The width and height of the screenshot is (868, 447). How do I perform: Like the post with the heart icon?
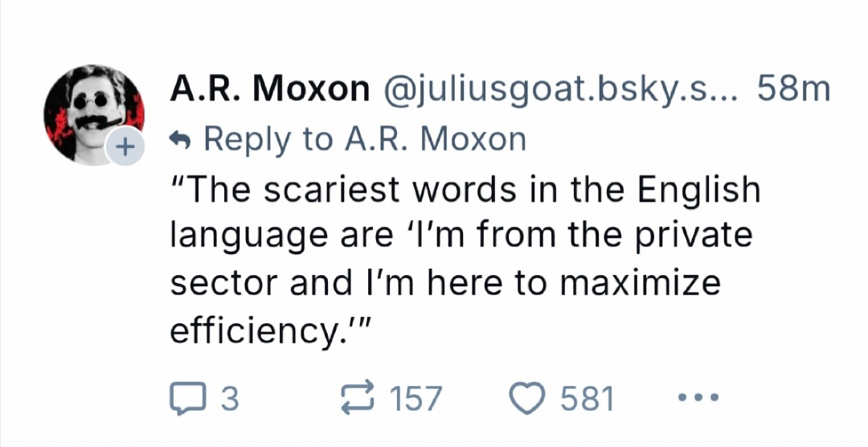[527, 398]
